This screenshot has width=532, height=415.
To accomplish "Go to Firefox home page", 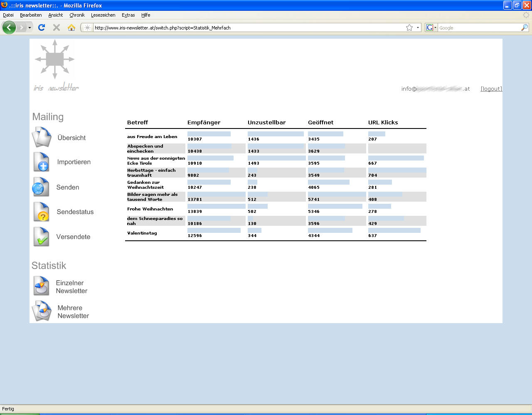I will point(71,28).
